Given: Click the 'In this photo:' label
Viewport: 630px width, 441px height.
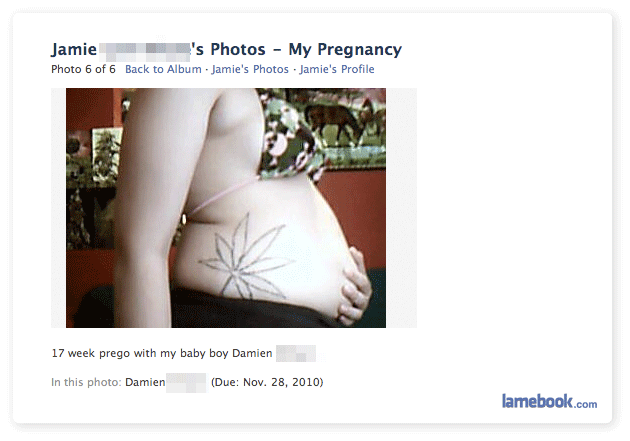Looking at the screenshot, I should (x=86, y=382).
